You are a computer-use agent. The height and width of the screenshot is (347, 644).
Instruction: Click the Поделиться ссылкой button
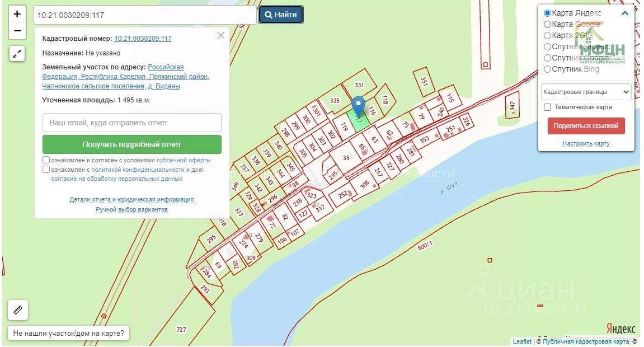pyautogui.click(x=586, y=126)
